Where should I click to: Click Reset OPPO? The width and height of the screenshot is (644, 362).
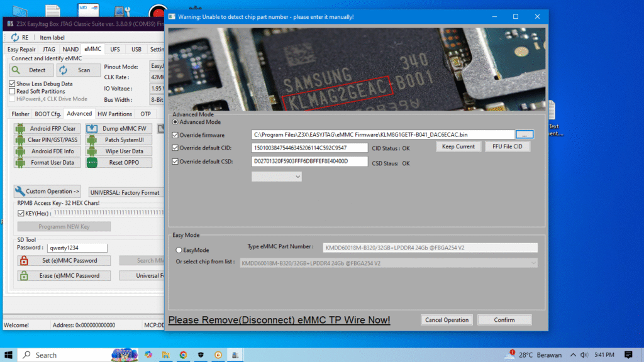click(119, 163)
